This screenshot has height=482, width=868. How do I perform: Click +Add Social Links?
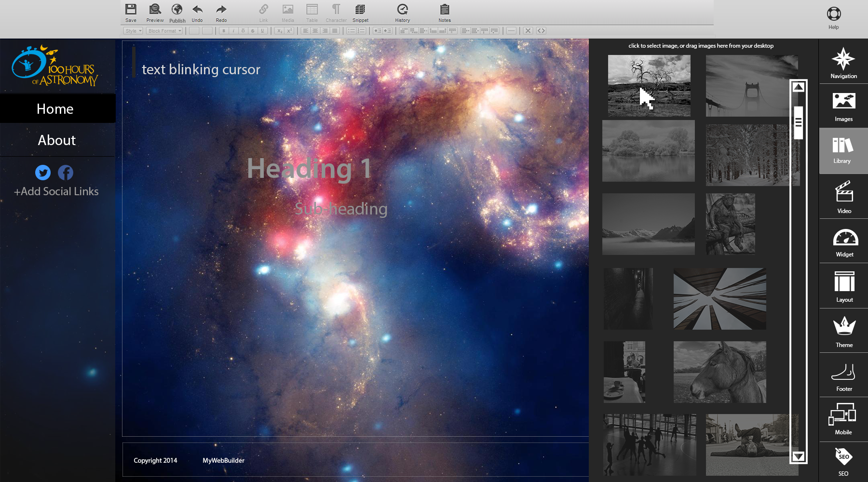(x=56, y=191)
